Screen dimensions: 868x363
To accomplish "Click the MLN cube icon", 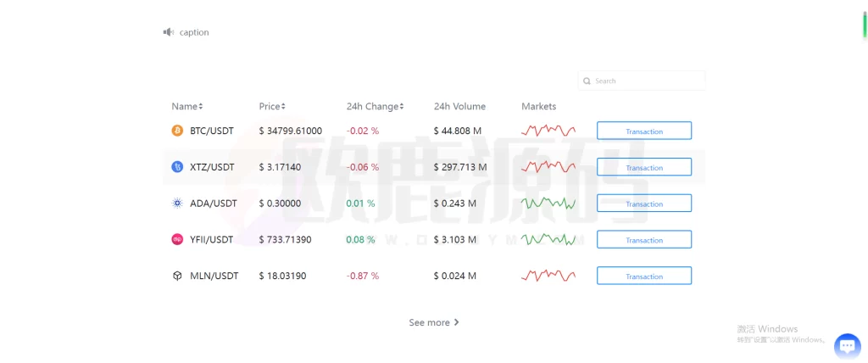I will pos(177,276).
